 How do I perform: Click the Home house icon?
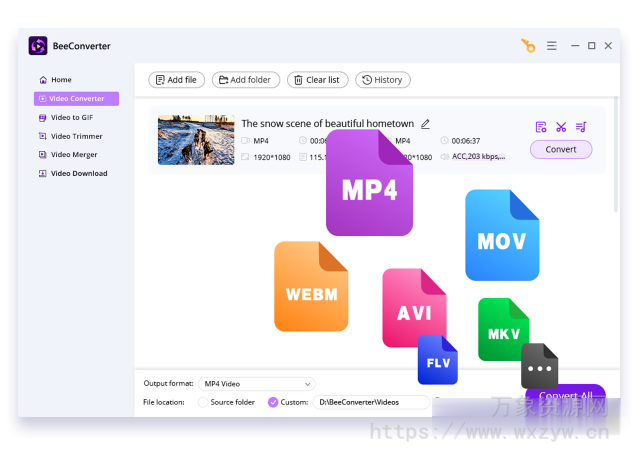(43, 80)
